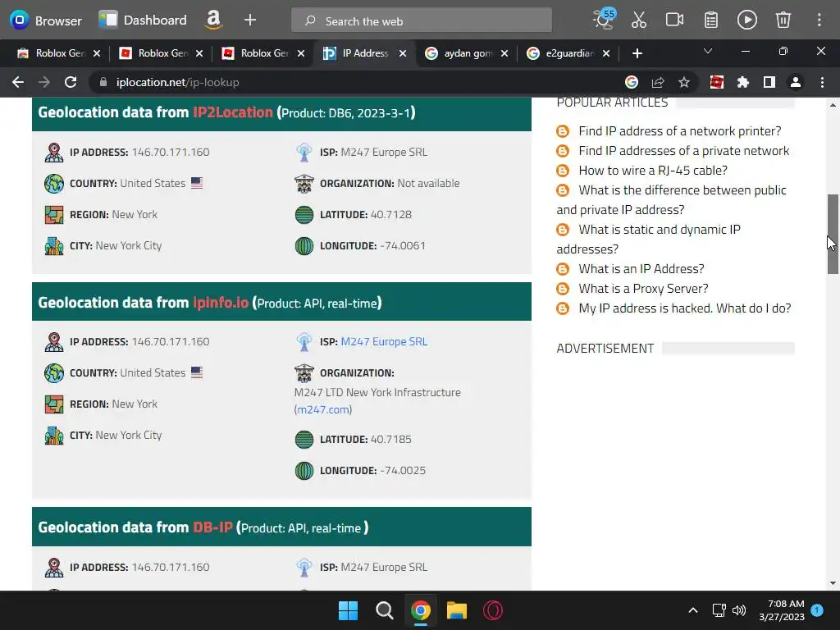Screen dimensions: 840x630
Task: Open the IP2Location link in header
Action: (232, 112)
